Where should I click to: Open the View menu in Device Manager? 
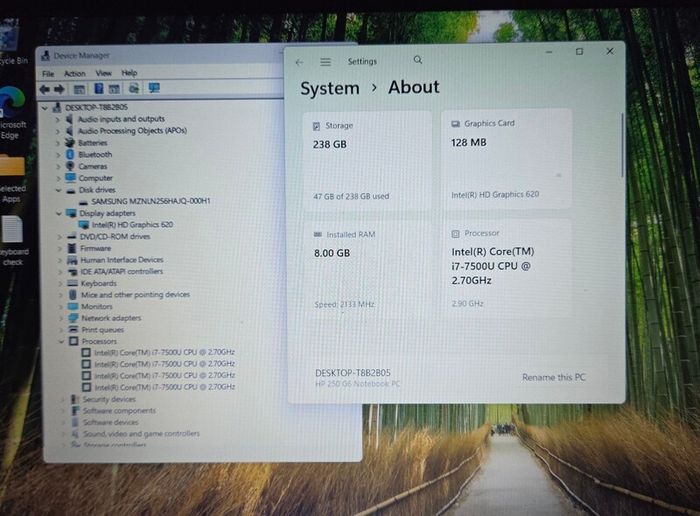103,73
